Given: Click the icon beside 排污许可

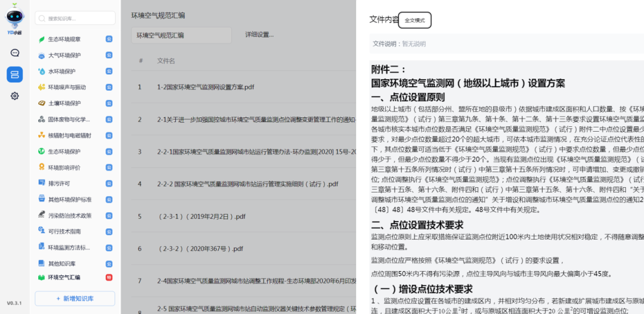Looking at the screenshot, I should [42, 183].
